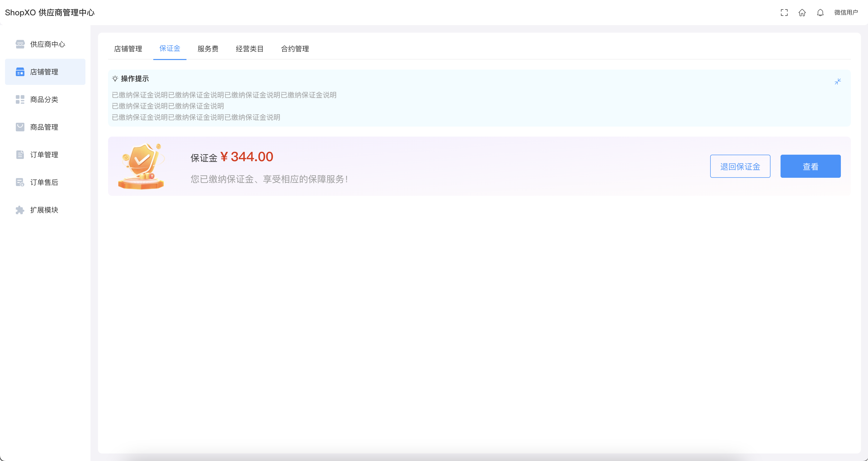Click the home icon in header
This screenshot has width=868, height=461.
(802, 13)
